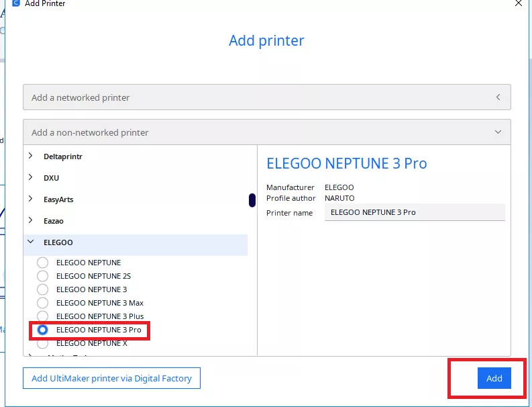Click Add UltiMaker printer via Digital Factory
Image resolution: width=532 pixels, height=407 pixels.
(x=111, y=378)
